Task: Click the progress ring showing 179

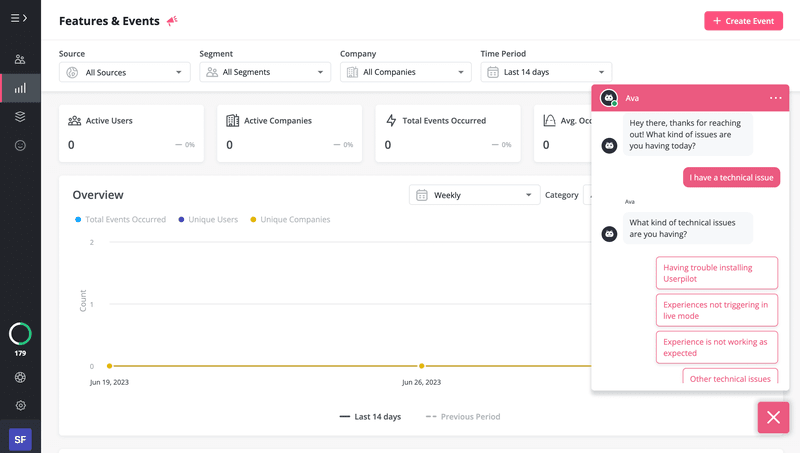Action: pos(20,334)
